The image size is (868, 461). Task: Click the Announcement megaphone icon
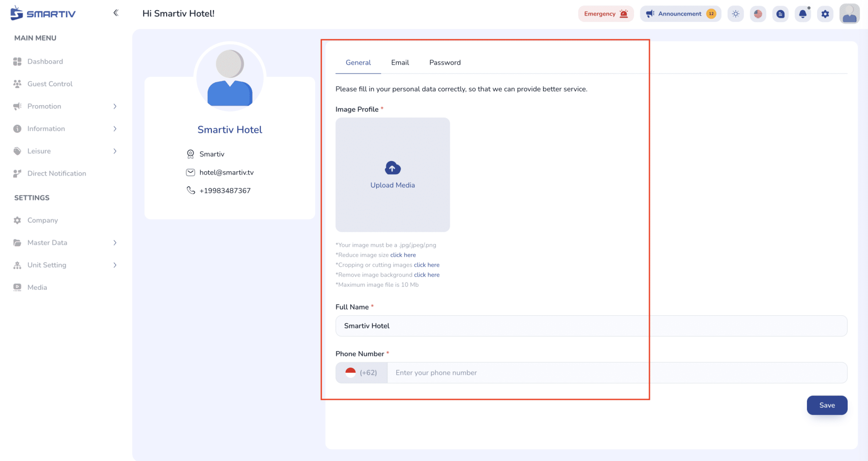(x=650, y=14)
